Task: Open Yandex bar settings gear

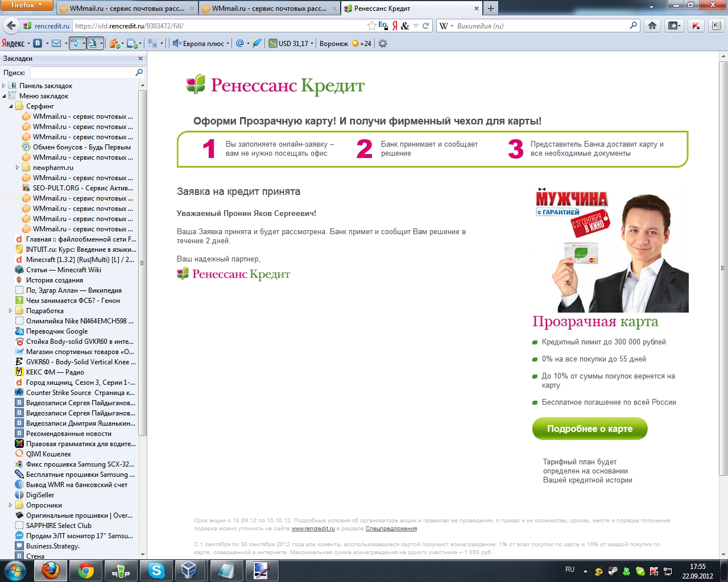Action: click(383, 43)
